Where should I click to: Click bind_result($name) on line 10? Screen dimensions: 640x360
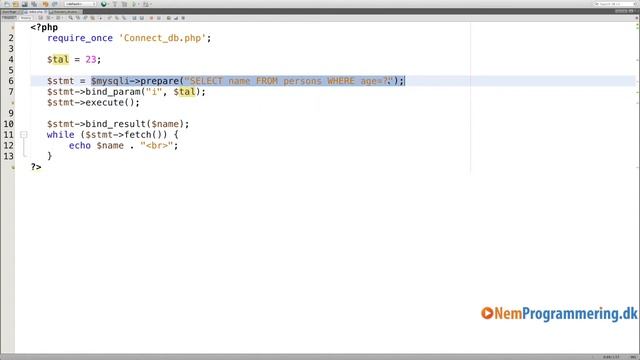[135, 124]
